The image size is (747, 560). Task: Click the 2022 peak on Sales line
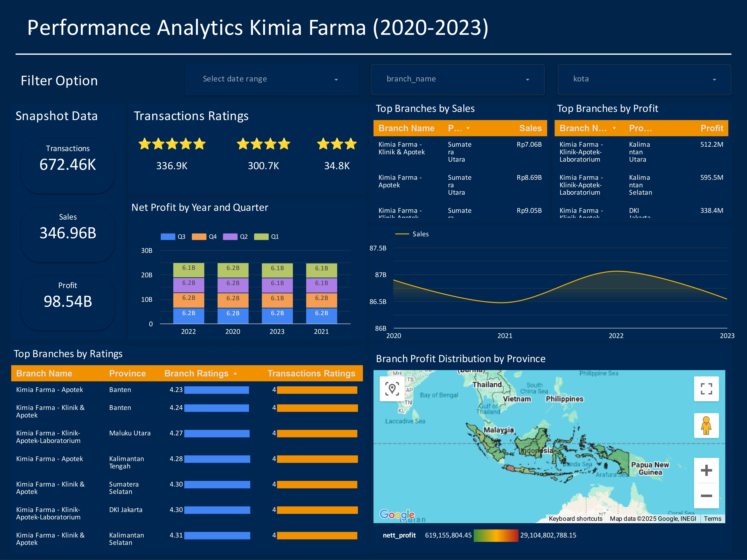point(617,271)
